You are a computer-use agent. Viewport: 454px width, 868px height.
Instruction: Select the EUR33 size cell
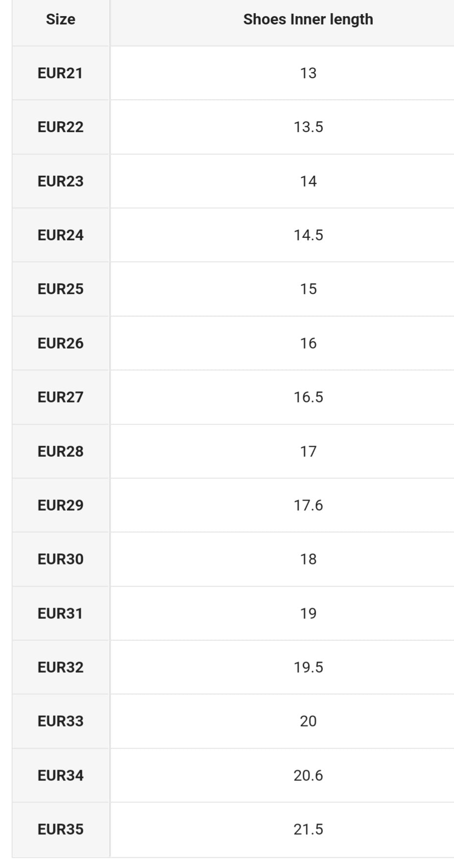61,721
